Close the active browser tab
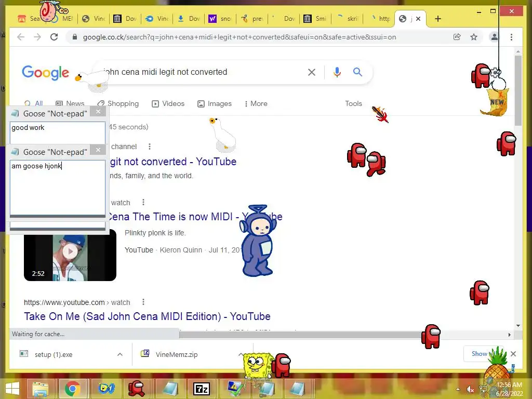Viewport: 532px width, 399px height. point(418,19)
